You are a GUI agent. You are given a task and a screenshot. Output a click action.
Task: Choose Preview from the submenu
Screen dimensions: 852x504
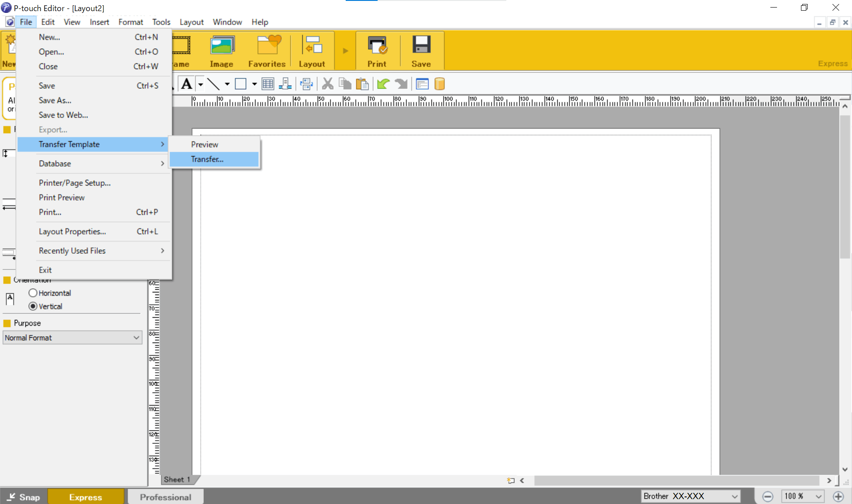[x=214, y=145]
